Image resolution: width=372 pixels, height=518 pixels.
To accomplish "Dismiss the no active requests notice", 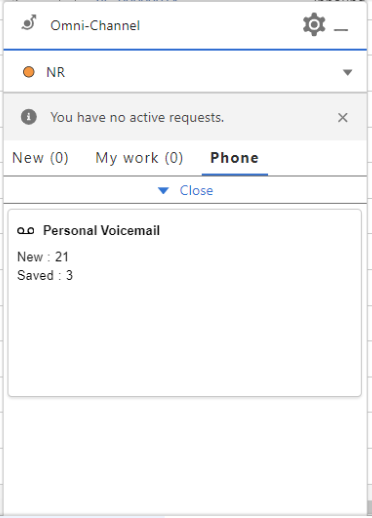I will click(343, 117).
